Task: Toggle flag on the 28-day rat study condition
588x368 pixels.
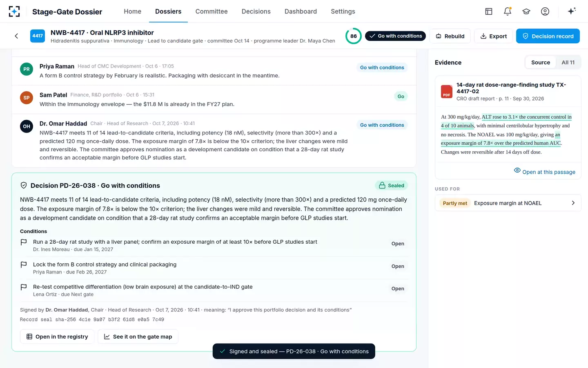Action: [x=24, y=242]
